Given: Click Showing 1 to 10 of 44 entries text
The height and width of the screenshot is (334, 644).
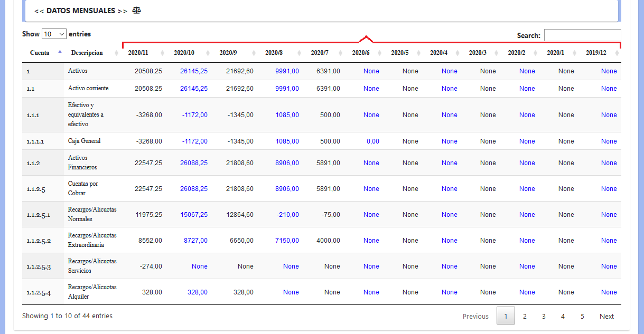Looking at the screenshot, I should [x=67, y=316].
